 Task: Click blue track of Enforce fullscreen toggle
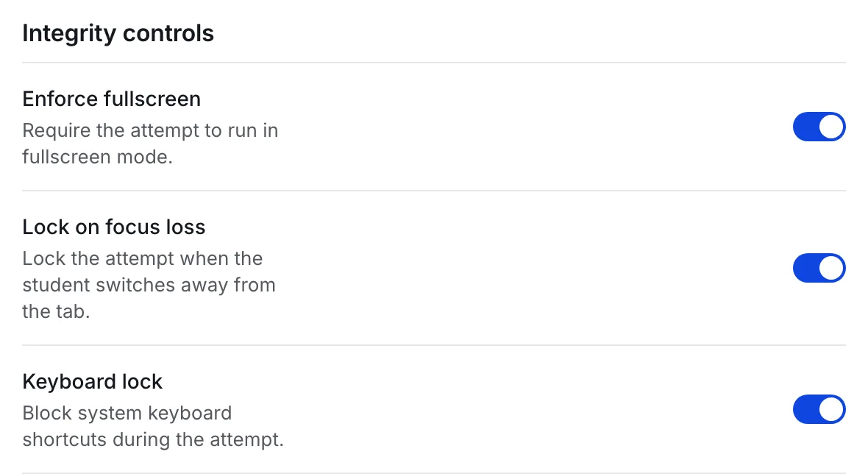point(805,127)
